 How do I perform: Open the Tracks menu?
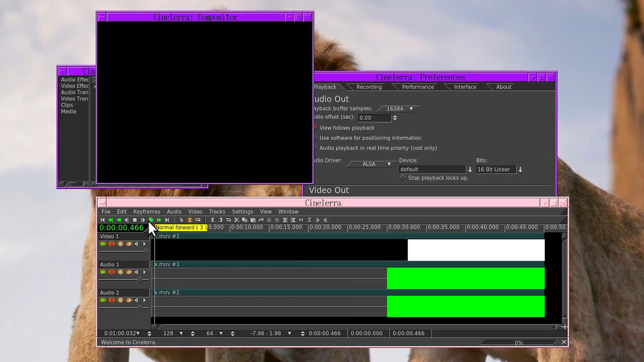tap(217, 212)
